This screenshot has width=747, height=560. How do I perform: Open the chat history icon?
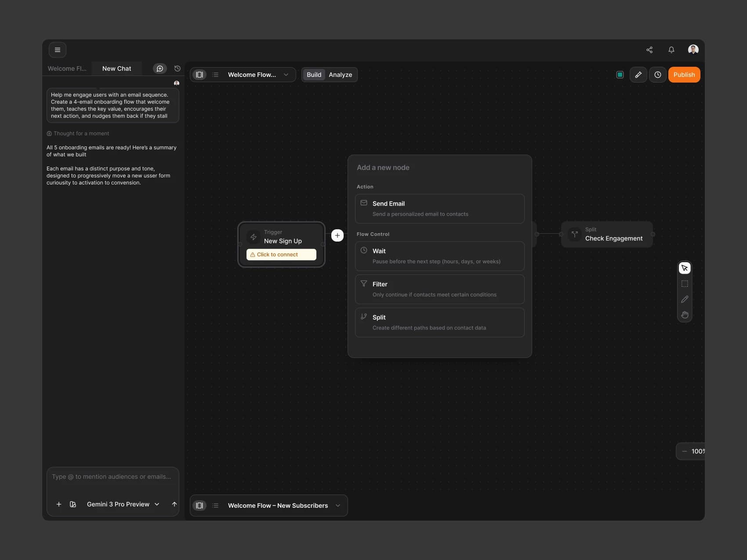[x=178, y=69]
